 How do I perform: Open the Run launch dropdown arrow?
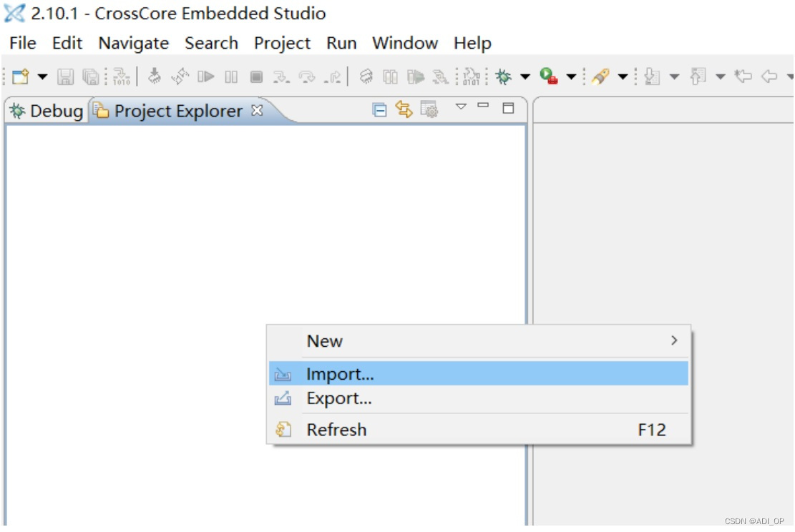click(572, 77)
